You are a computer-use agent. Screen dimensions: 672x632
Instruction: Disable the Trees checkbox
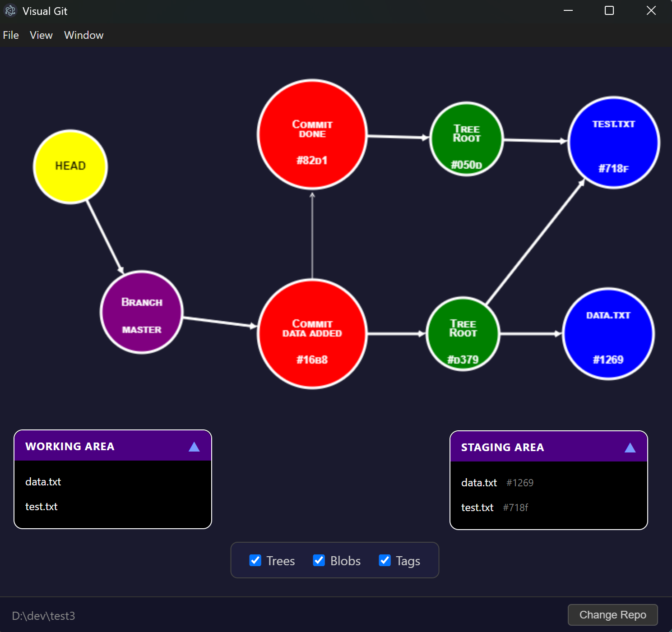click(255, 560)
